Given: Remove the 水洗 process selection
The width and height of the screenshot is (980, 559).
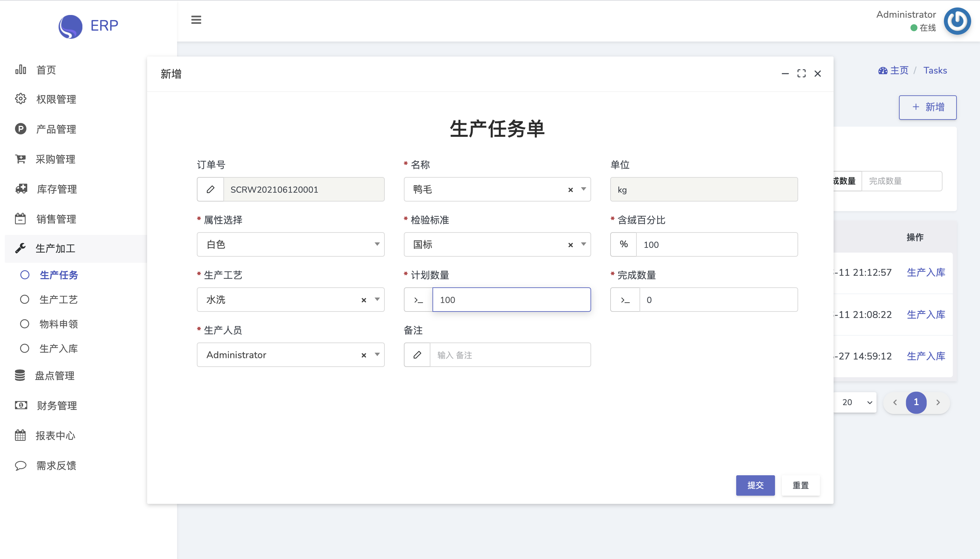Looking at the screenshot, I should (x=364, y=300).
